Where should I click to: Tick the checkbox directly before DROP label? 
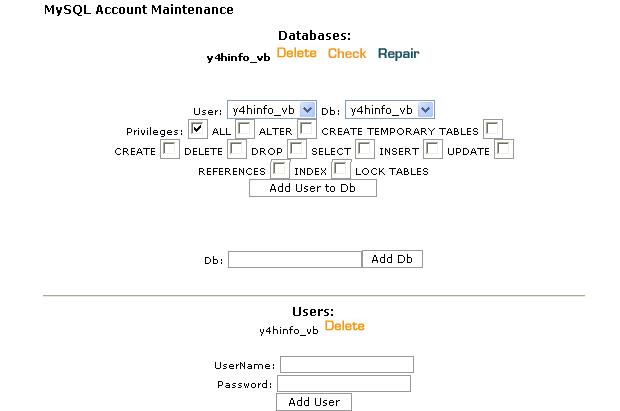(237, 149)
